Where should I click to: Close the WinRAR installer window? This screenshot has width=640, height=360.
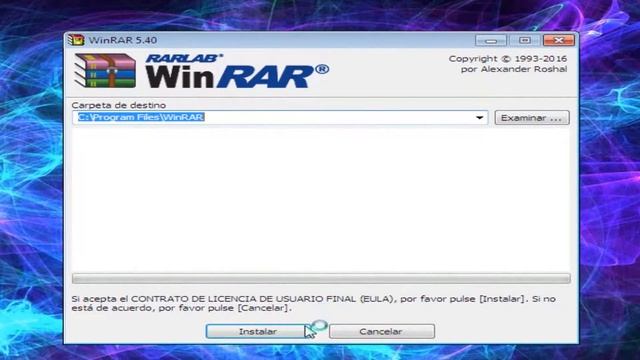pyautogui.click(x=559, y=40)
